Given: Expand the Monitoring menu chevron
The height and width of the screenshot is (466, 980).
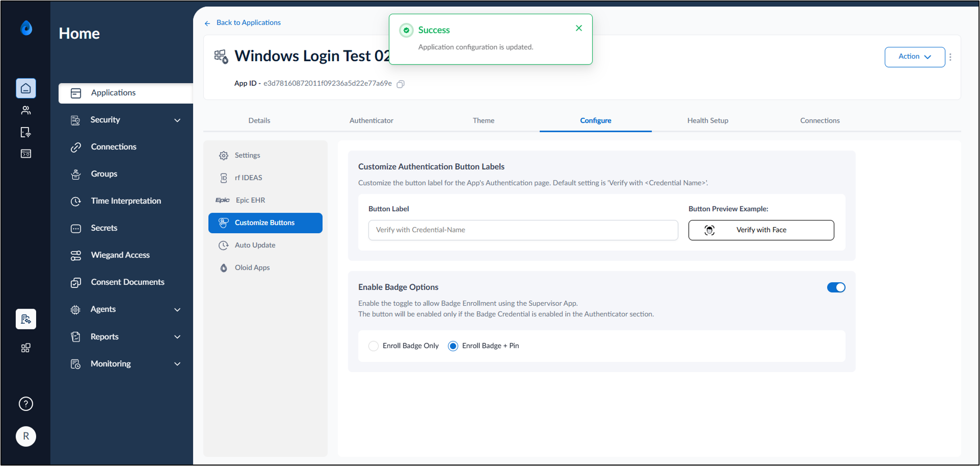Looking at the screenshot, I should tap(177, 364).
